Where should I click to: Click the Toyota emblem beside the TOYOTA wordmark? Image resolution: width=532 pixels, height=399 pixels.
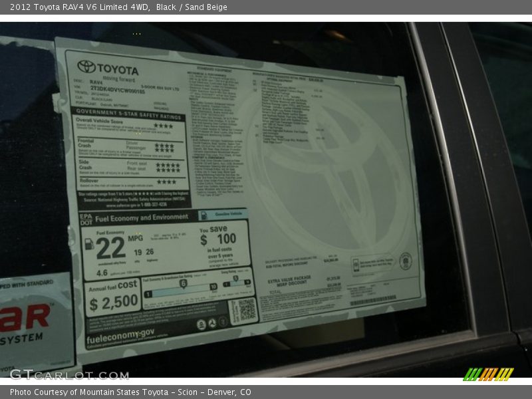click(x=86, y=66)
